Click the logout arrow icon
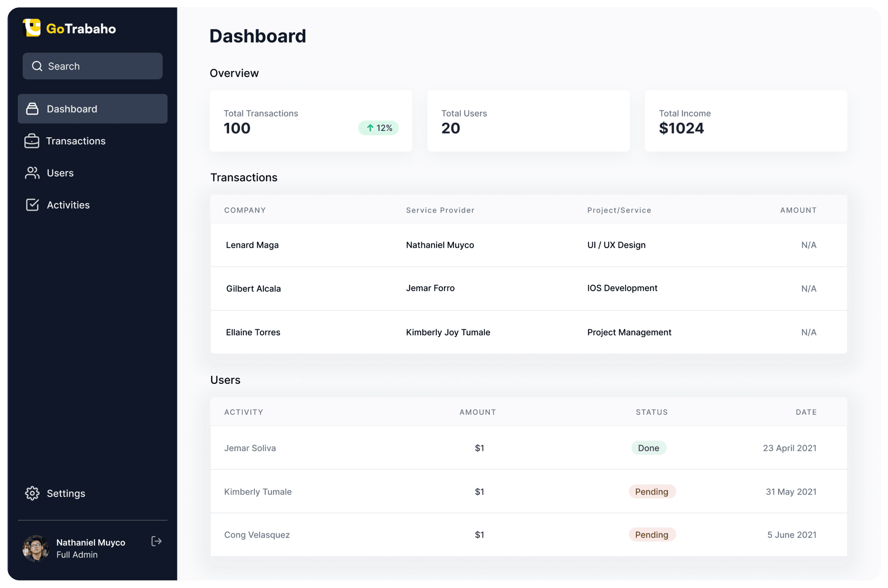The image size is (888, 588). point(157,541)
